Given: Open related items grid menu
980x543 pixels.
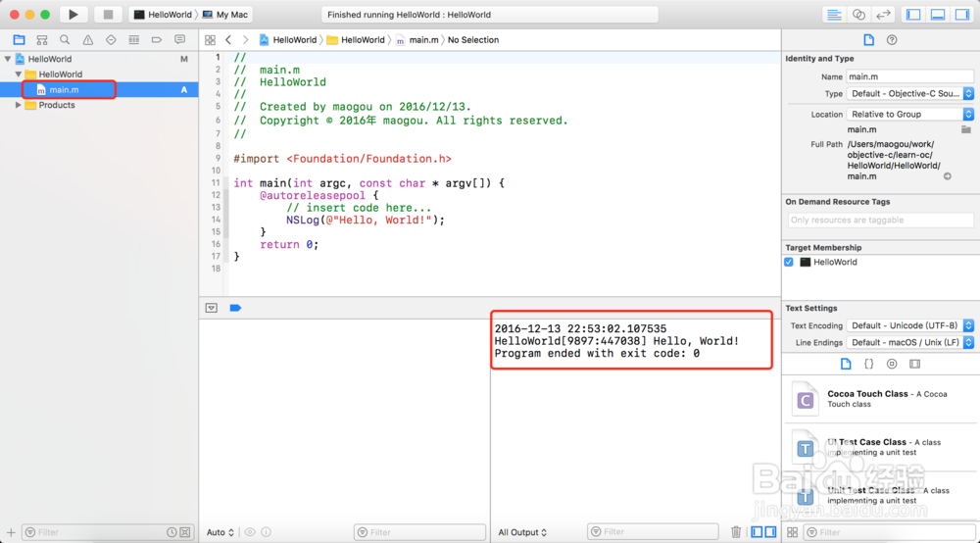Looking at the screenshot, I should 210,40.
